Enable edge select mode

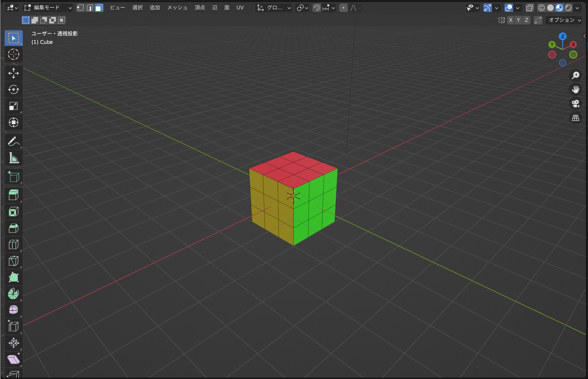(x=90, y=8)
